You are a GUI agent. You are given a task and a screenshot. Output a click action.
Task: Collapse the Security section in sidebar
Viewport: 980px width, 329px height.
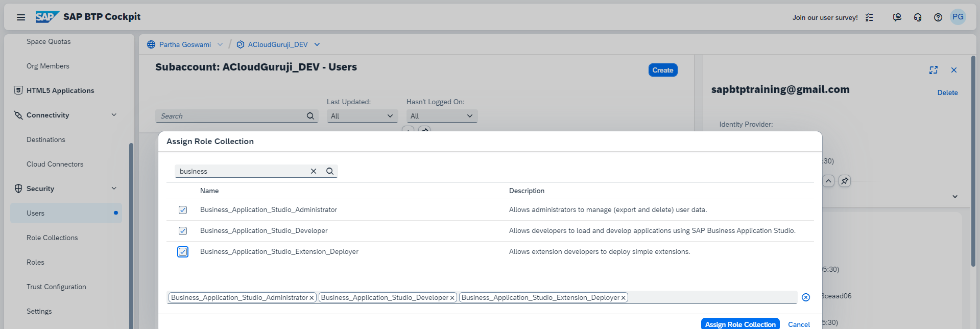click(114, 189)
